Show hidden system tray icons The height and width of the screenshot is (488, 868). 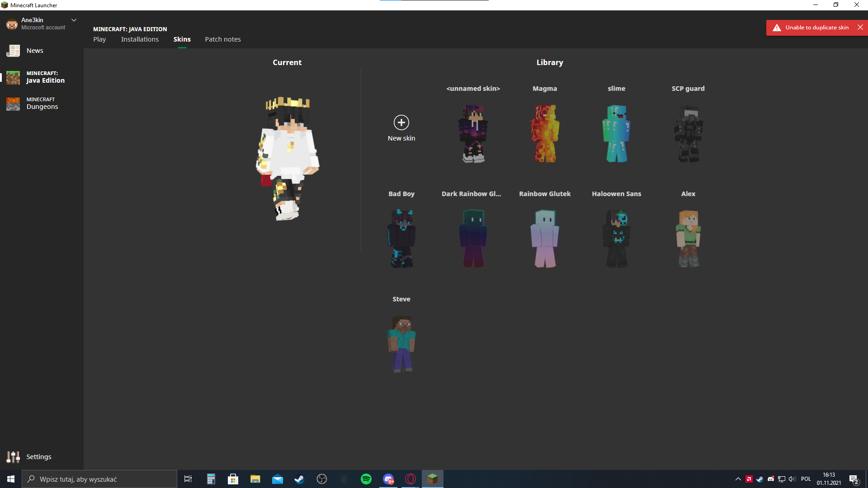point(738,479)
